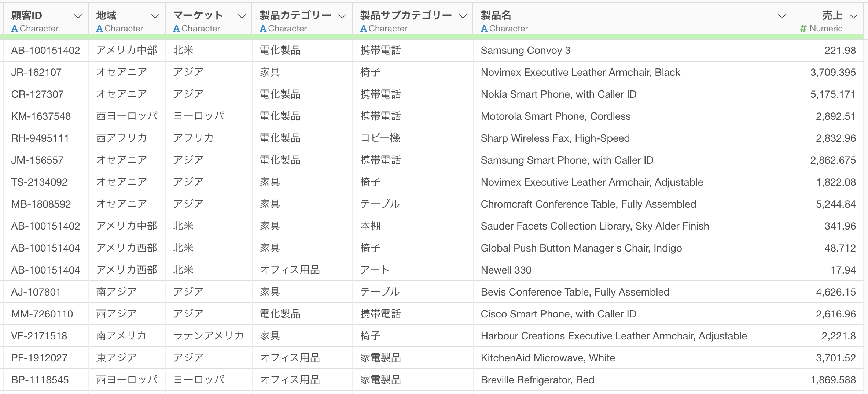The width and height of the screenshot is (868, 394).
Task: Click the ラテンアメリカ market cell
Action: [x=209, y=336]
